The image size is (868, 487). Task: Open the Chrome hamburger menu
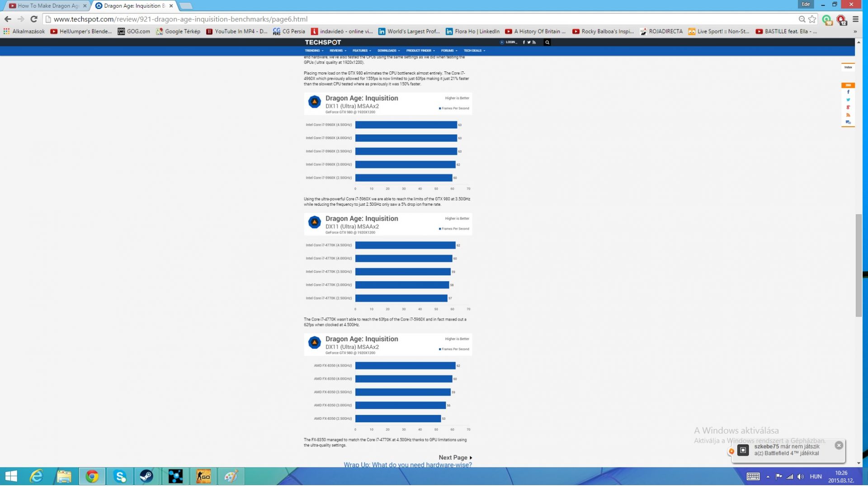[x=855, y=19]
